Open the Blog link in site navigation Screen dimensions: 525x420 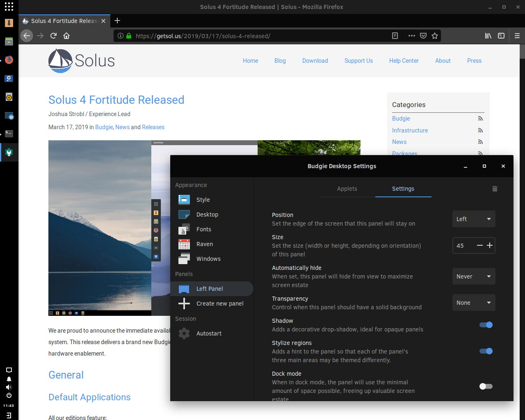click(x=280, y=61)
